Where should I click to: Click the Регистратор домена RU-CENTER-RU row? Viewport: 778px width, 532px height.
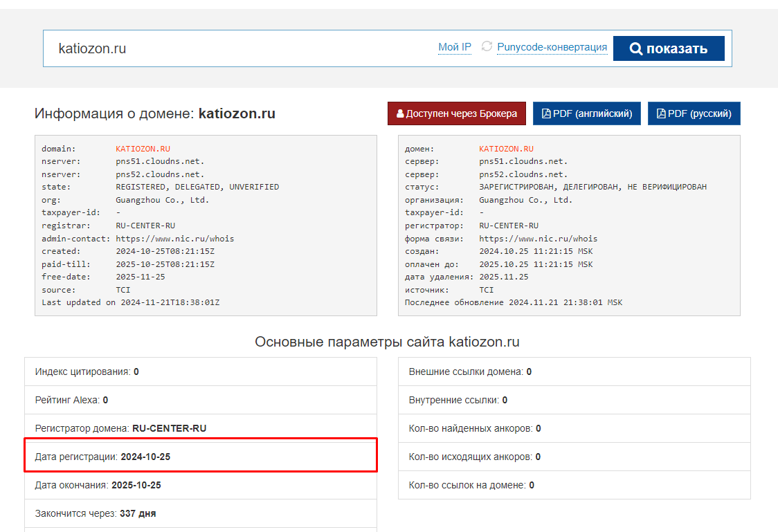tap(201, 428)
